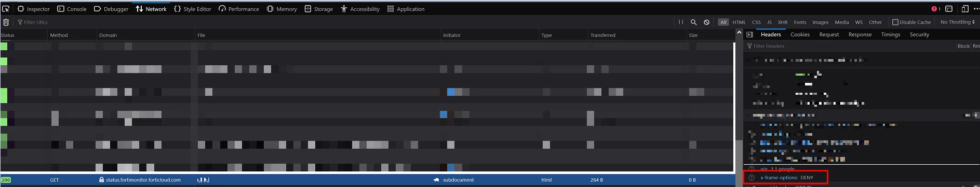
Task: Click scroll-up arrow of request list scrollbar
Action: coord(739,33)
